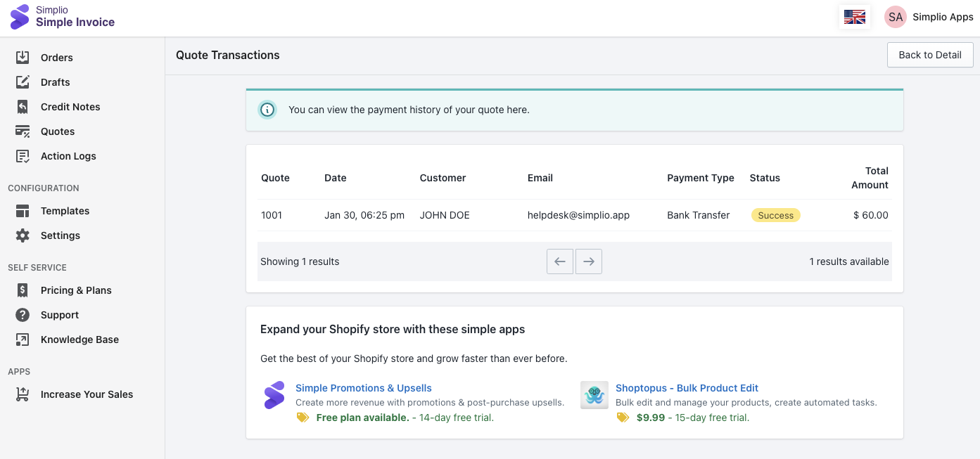Open the Knowledge Base menu item

point(79,340)
